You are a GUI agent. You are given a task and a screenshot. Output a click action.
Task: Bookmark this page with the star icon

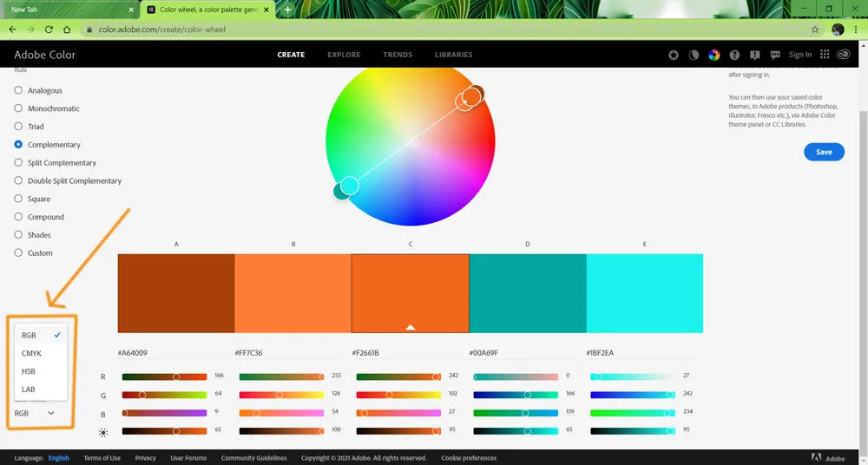coord(815,29)
